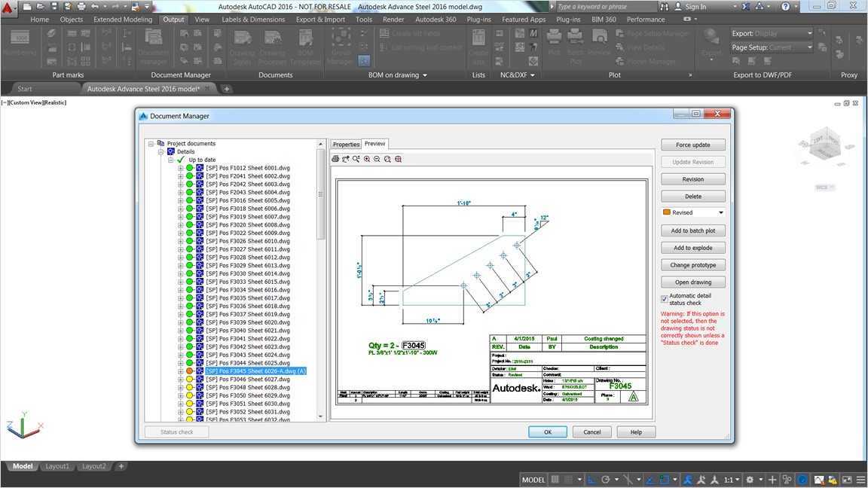Click the Change prototype button

click(x=693, y=265)
